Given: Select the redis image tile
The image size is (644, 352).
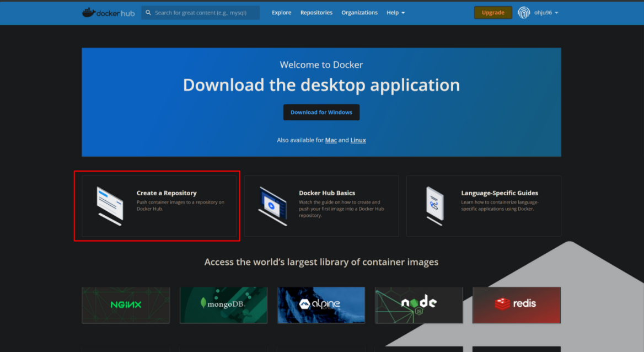Looking at the screenshot, I should pos(517,305).
